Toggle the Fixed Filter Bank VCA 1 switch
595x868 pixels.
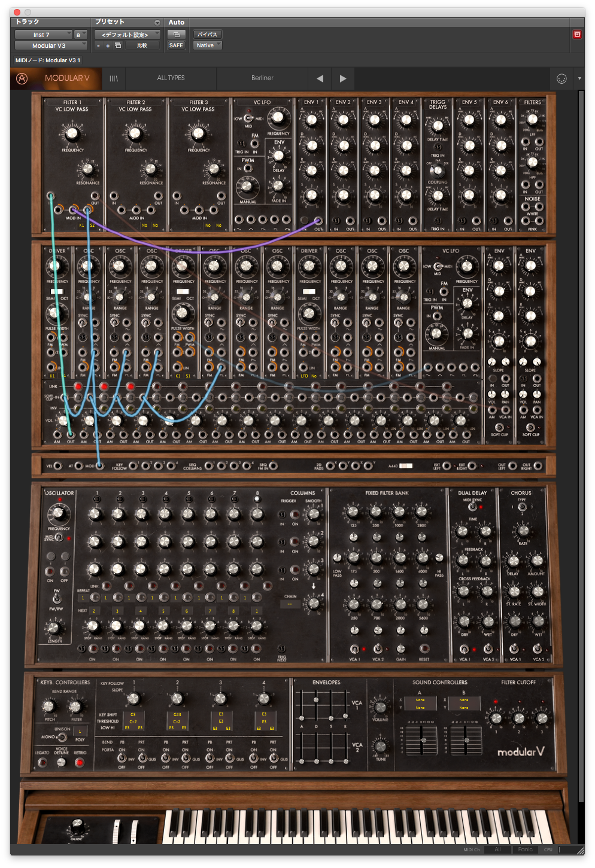point(354,648)
